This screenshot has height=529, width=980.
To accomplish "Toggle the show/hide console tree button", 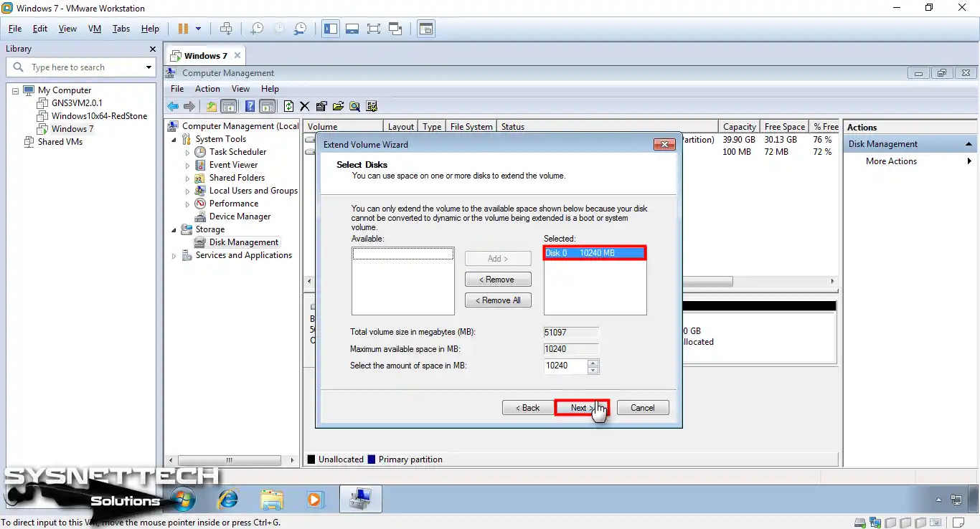I will coord(228,106).
